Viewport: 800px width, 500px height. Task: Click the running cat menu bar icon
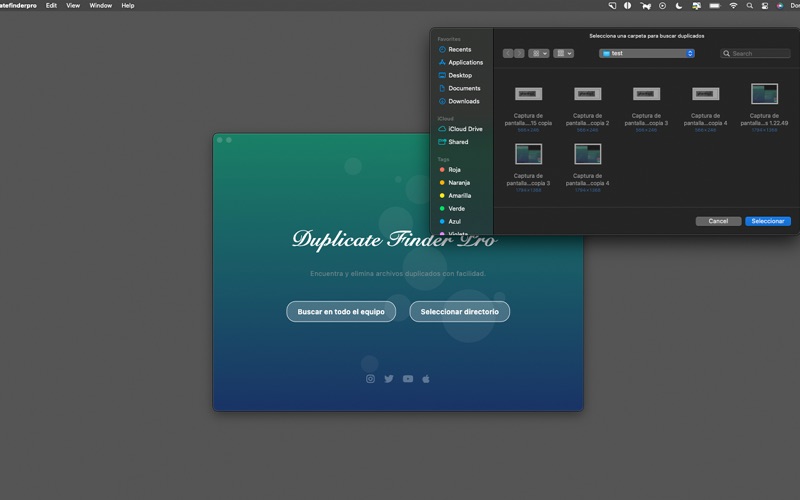pos(645,6)
